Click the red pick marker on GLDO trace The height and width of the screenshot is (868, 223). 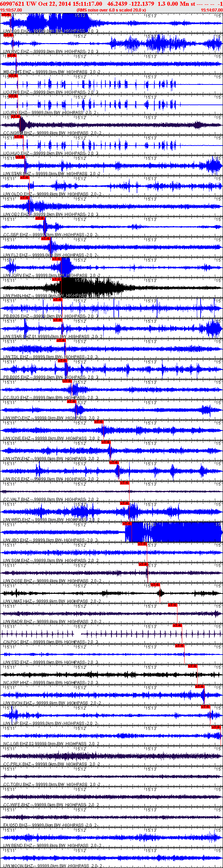point(25,177)
